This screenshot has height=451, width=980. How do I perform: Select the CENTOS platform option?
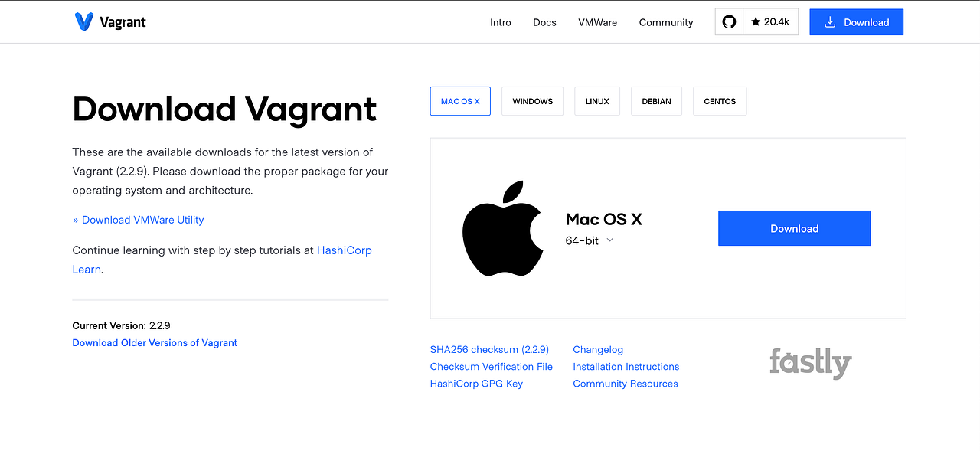point(719,100)
